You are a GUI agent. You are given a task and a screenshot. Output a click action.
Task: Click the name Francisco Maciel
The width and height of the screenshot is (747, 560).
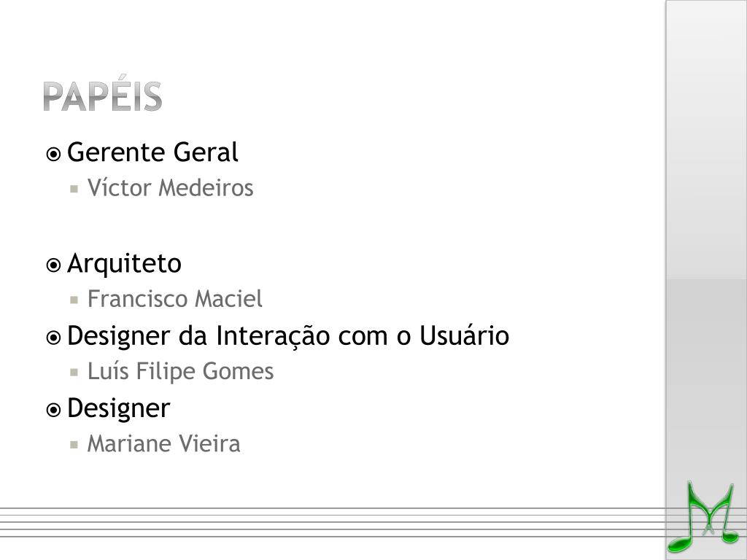click(175, 298)
